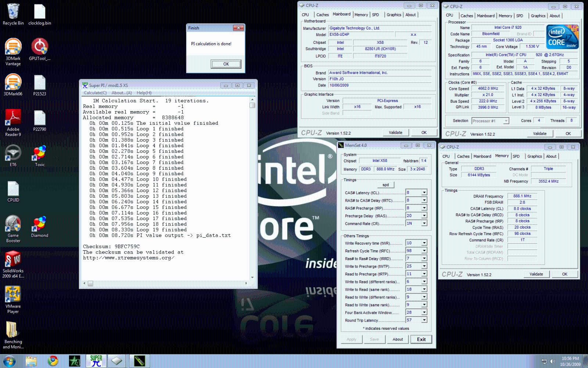Open the Windows Start menu orb
Screen dimensions: 588x368
[x=9, y=361]
